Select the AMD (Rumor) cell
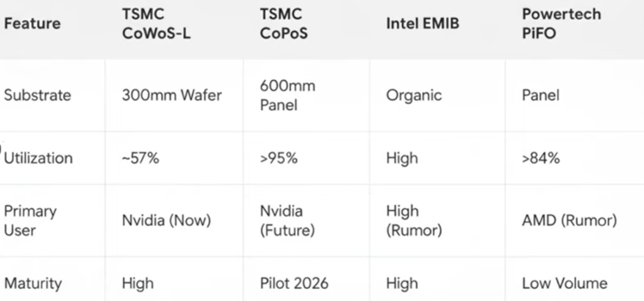 tap(569, 221)
